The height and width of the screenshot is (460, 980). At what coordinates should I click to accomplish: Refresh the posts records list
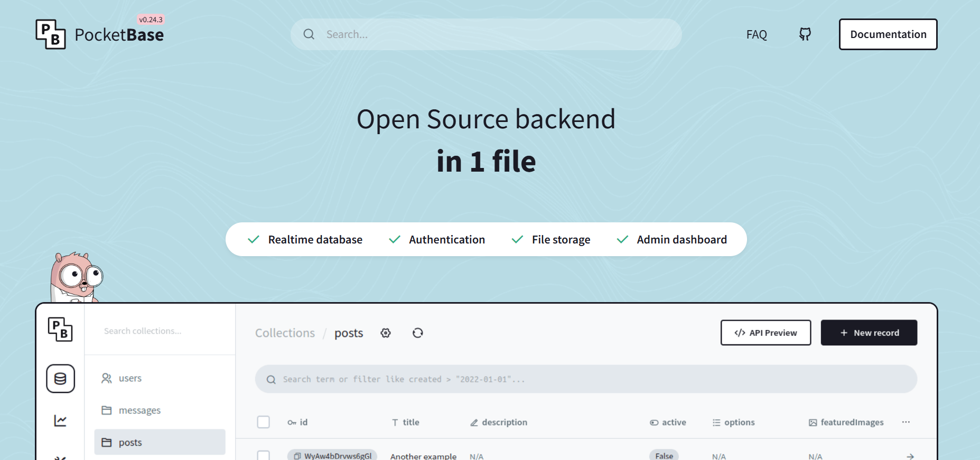[x=417, y=333]
